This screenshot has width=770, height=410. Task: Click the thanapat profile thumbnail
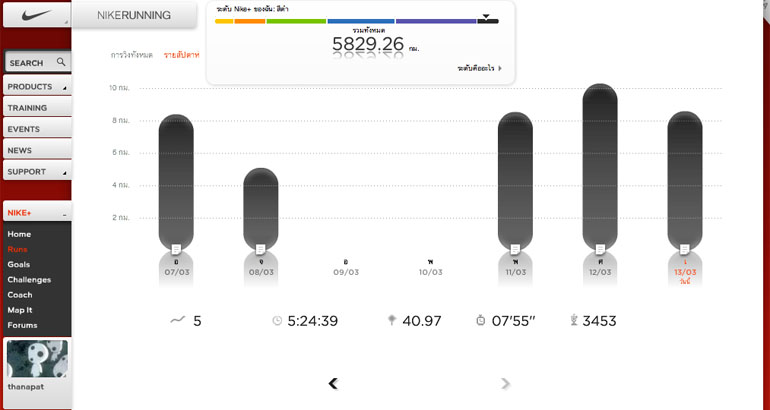click(36, 359)
